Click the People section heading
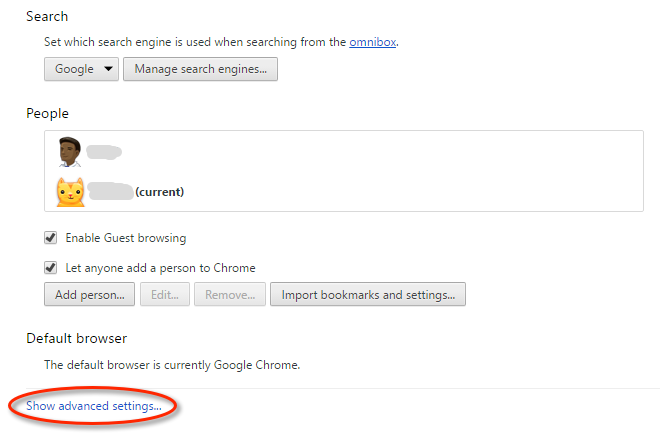This screenshot has width=660, height=433. (47, 114)
